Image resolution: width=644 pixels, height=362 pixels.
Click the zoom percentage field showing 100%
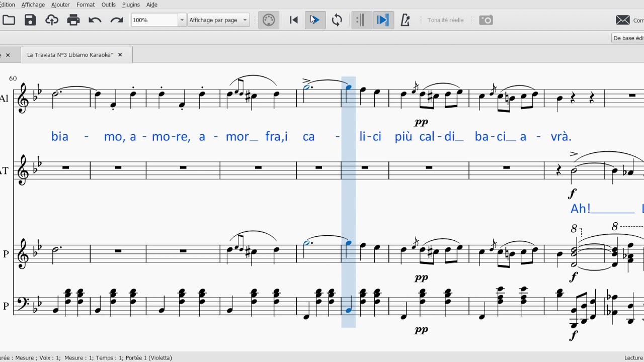tap(154, 20)
